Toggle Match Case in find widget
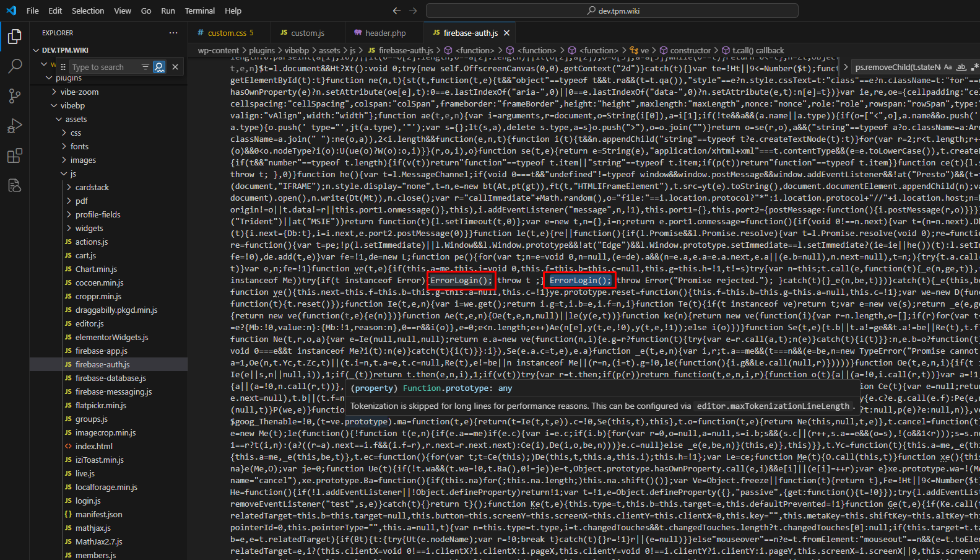980x560 pixels. point(948,67)
